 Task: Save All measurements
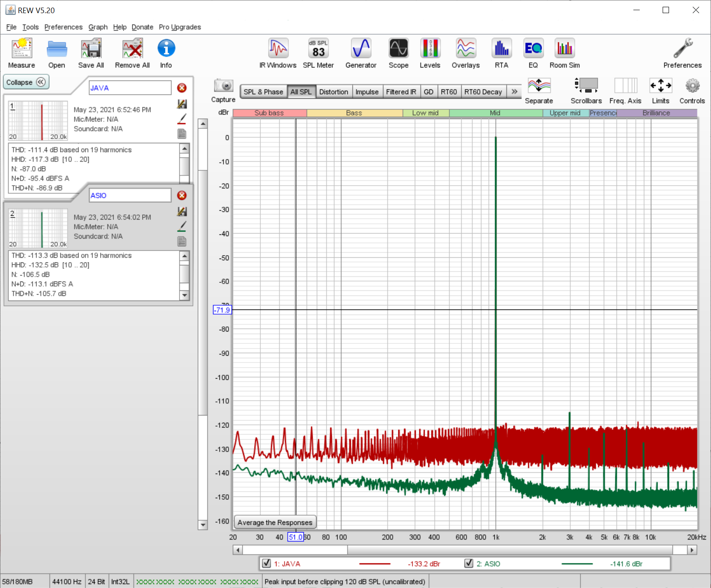91,53
